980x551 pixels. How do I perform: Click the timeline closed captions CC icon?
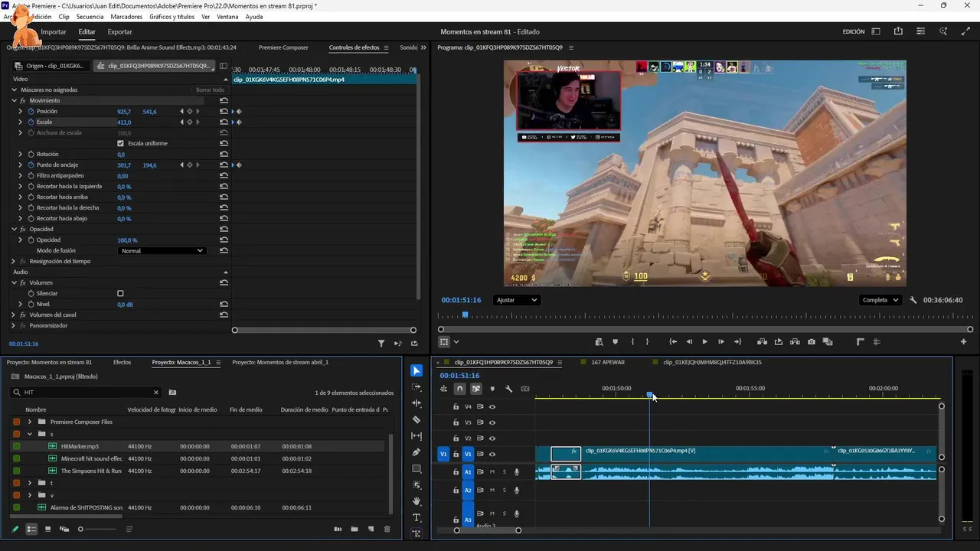(x=525, y=389)
